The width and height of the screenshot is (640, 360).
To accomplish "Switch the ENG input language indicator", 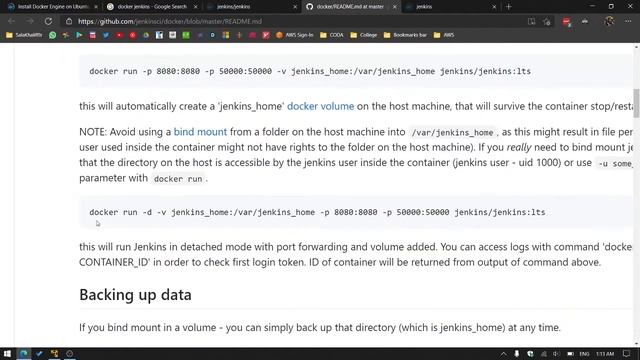I will point(584,354).
